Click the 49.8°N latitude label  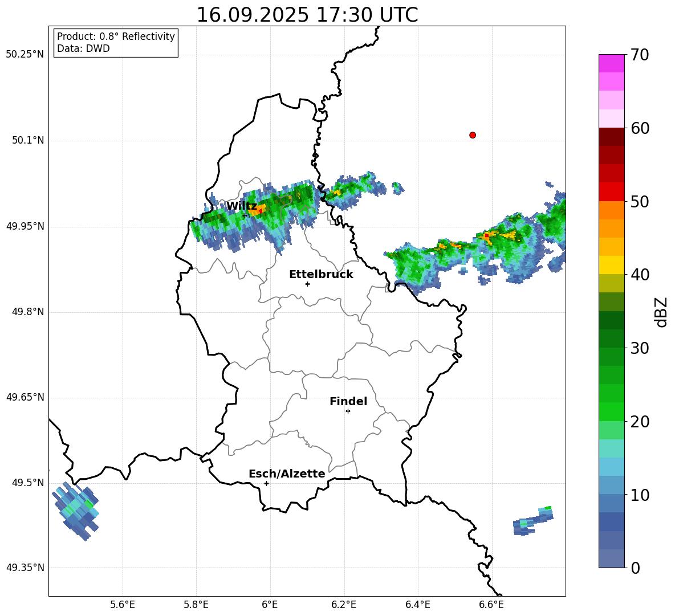28,312
